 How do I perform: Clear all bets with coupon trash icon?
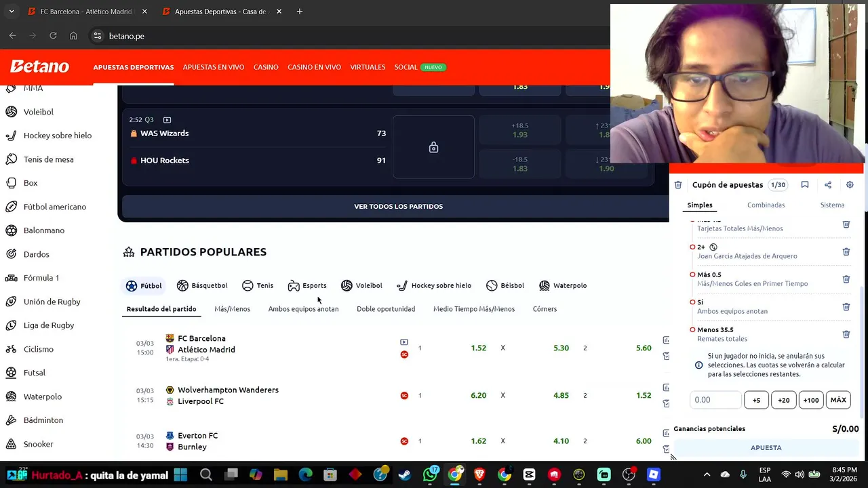tap(677, 184)
